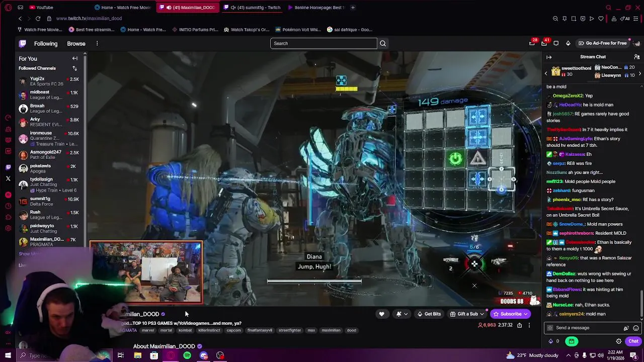Click the search magnifier button
The width and height of the screenshot is (644, 362).
[x=383, y=43]
